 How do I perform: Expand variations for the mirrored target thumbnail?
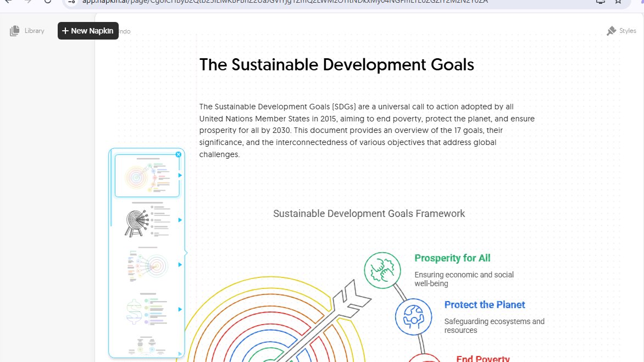pos(180,265)
